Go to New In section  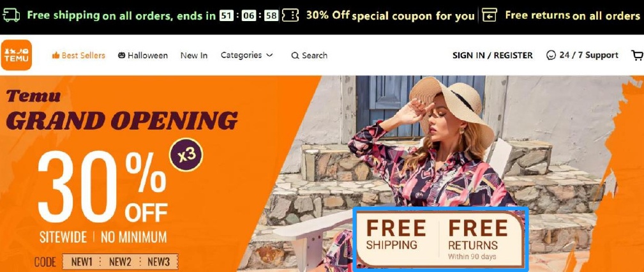click(194, 56)
